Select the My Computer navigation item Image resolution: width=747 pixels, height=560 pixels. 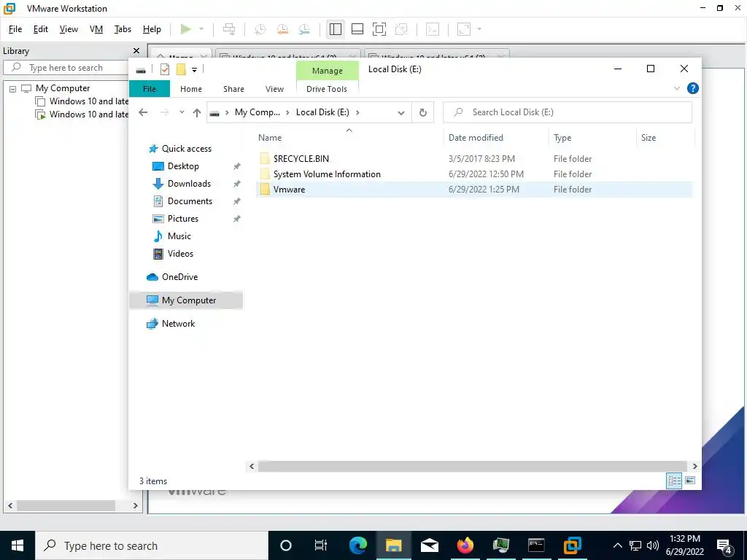click(187, 300)
